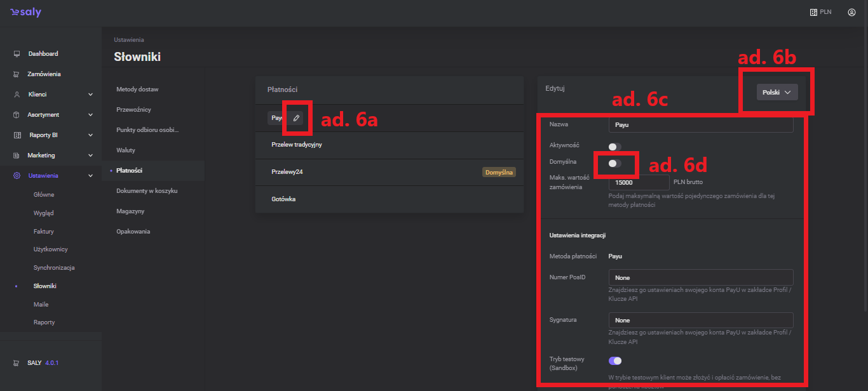868x391 pixels.
Task: Open the Metody dostaw dictionary tab
Action: pos(137,89)
